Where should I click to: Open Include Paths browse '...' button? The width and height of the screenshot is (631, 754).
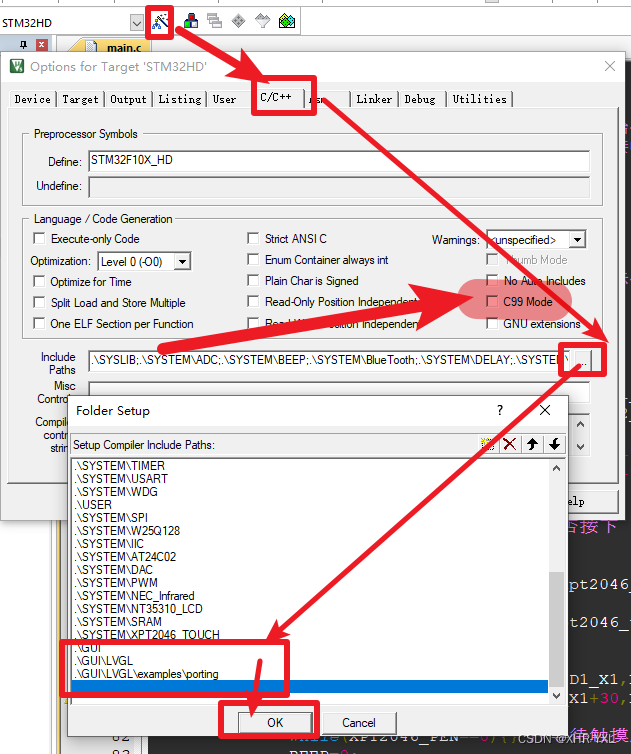(583, 361)
